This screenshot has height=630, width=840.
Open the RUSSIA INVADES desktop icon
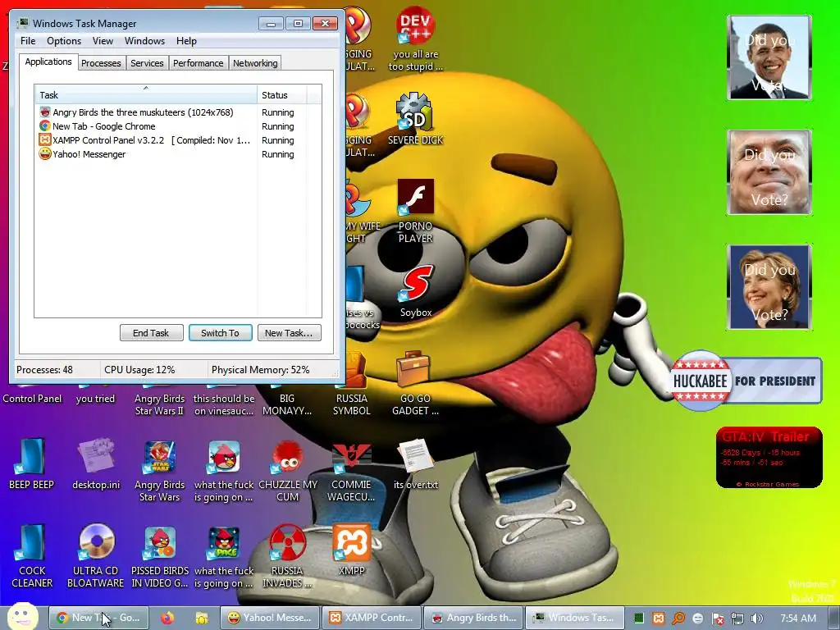pos(286,543)
